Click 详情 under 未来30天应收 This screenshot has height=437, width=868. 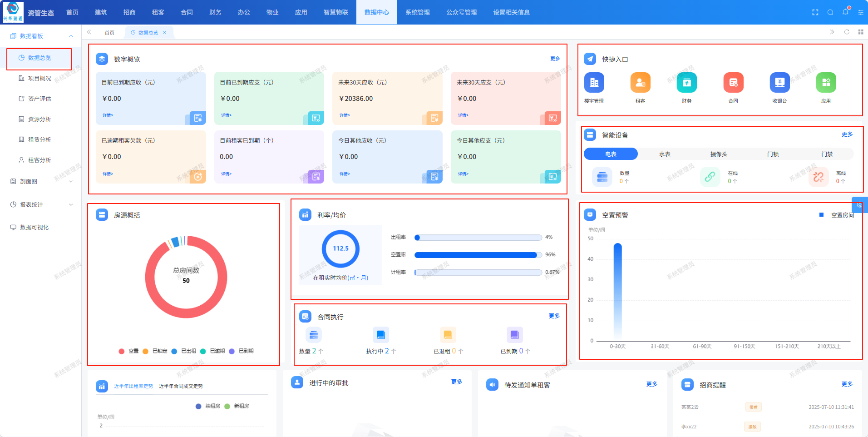(345, 115)
